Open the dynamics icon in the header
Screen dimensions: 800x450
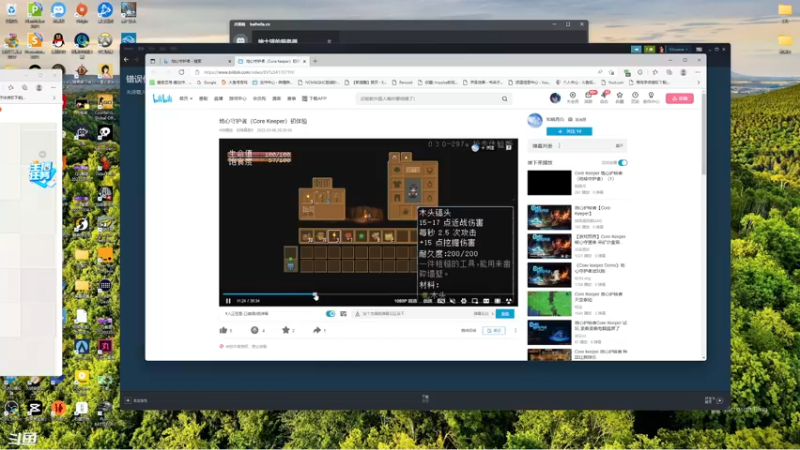point(604,97)
